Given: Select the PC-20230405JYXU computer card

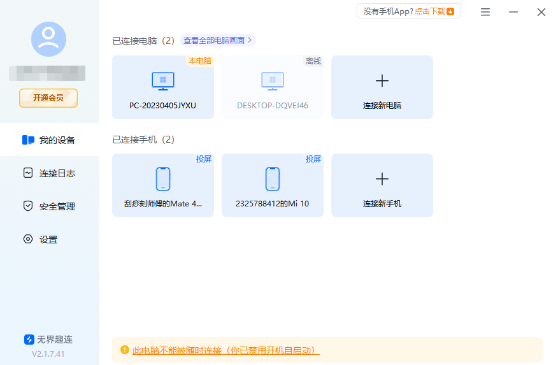Looking at the screenshot, I should point(163,87).
